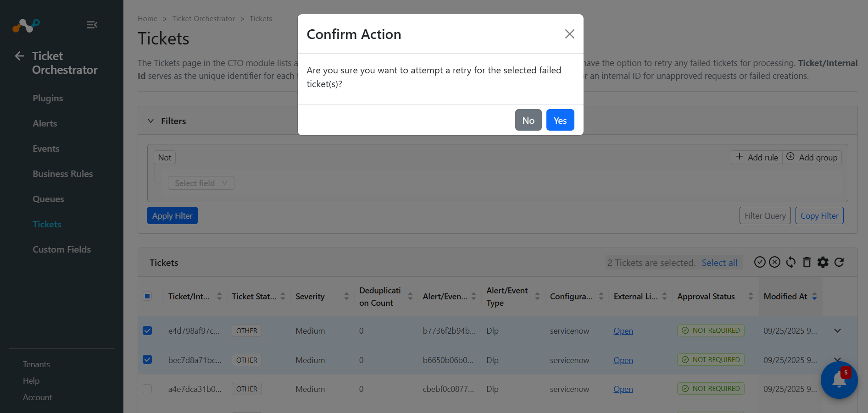Sort by Modified At column arrows
The image size is (868, 413).
click(814, 297)
